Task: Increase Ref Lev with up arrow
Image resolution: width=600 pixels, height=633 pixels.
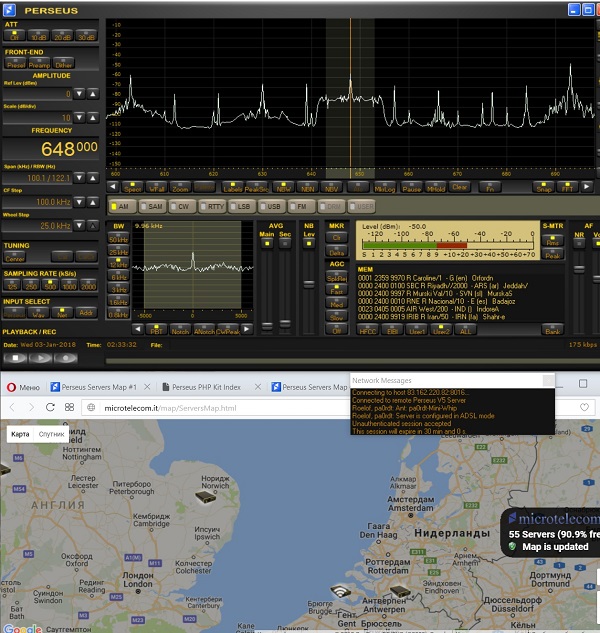Action: point(93,94)
